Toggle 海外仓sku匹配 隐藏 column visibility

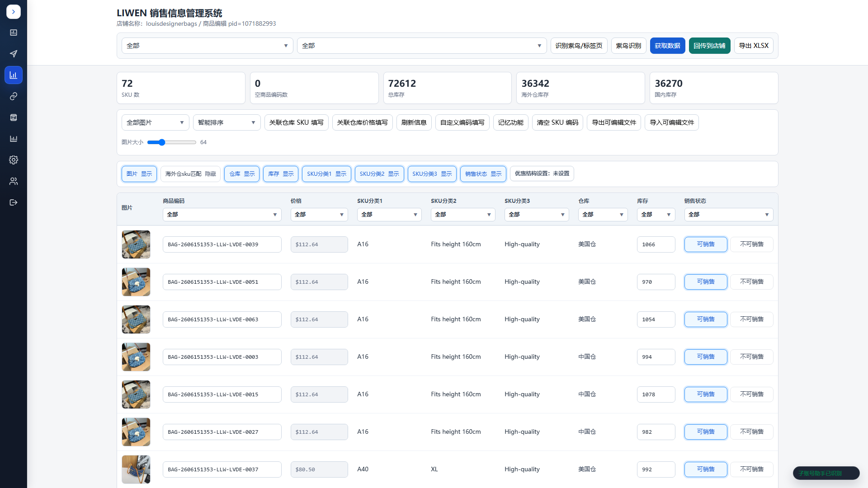pos(190,174)
